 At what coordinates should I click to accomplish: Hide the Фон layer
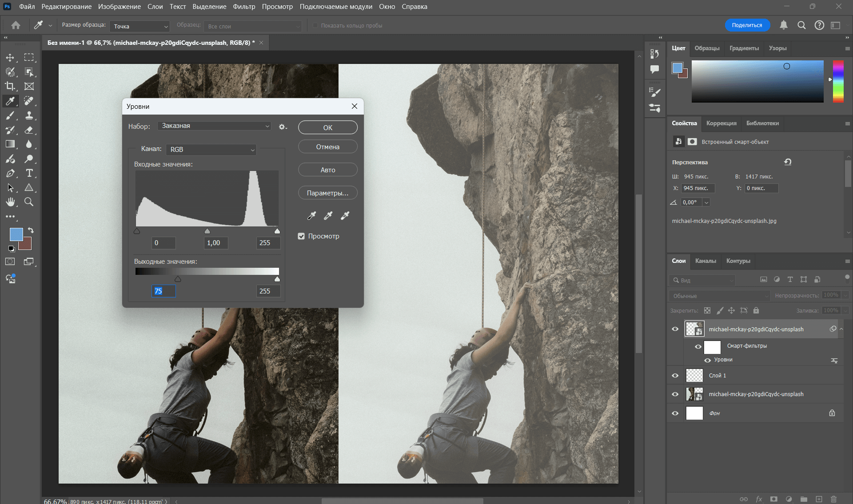pos(675,413)
